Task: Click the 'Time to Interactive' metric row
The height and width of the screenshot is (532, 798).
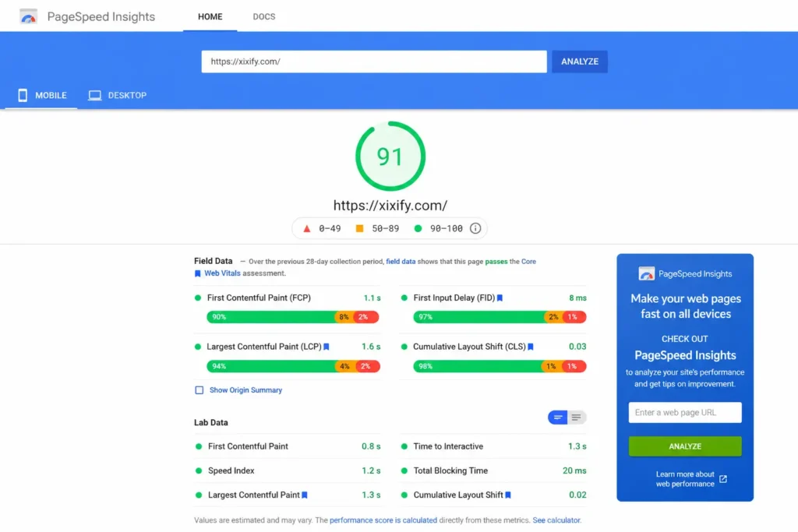Action: [493, 446]
